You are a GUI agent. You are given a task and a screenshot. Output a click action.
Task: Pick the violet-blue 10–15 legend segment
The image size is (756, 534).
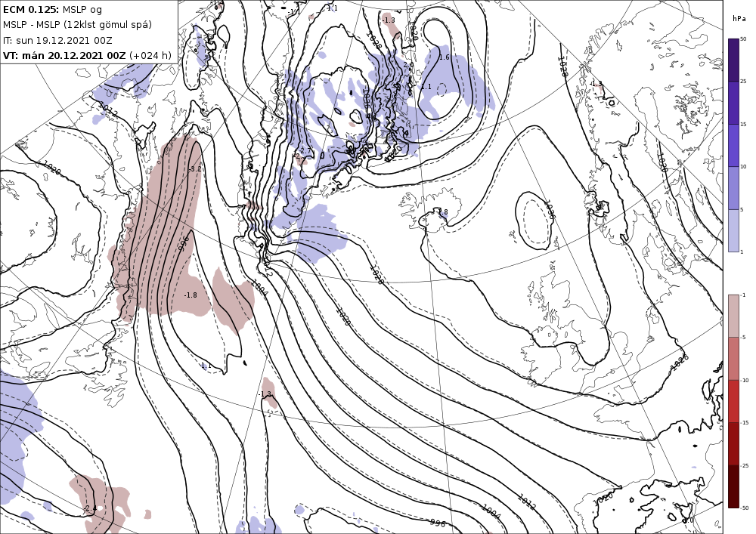pyautogui.click(x=733, y=145)
